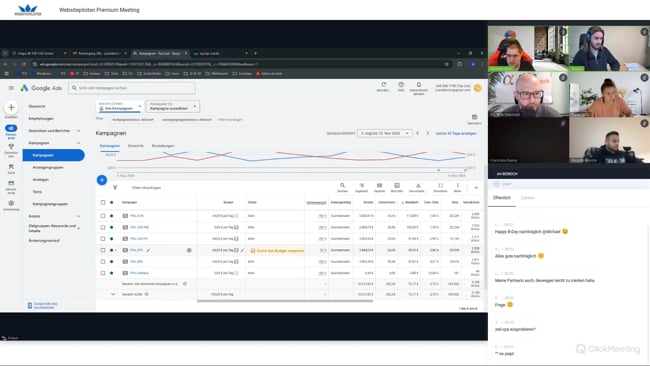650x366 pixels.
Task: Click the Create plus button in sidebar
Action: (x=11, y=107)
